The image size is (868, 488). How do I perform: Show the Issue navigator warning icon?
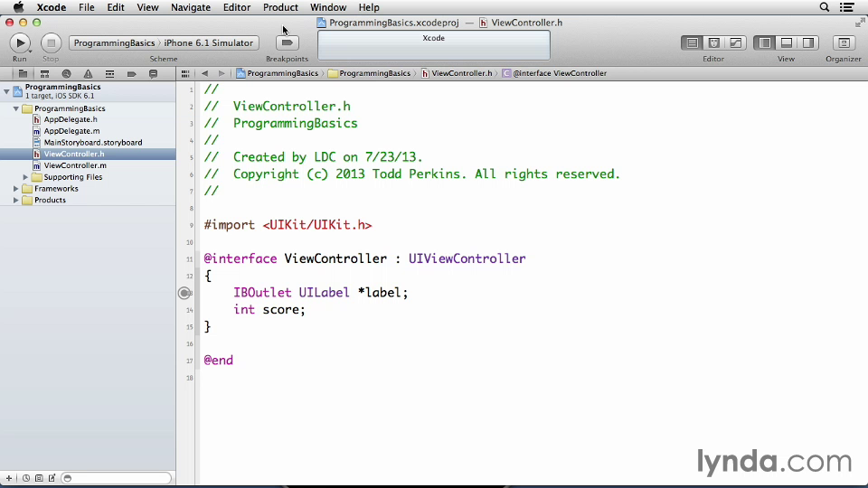(88, 73)
